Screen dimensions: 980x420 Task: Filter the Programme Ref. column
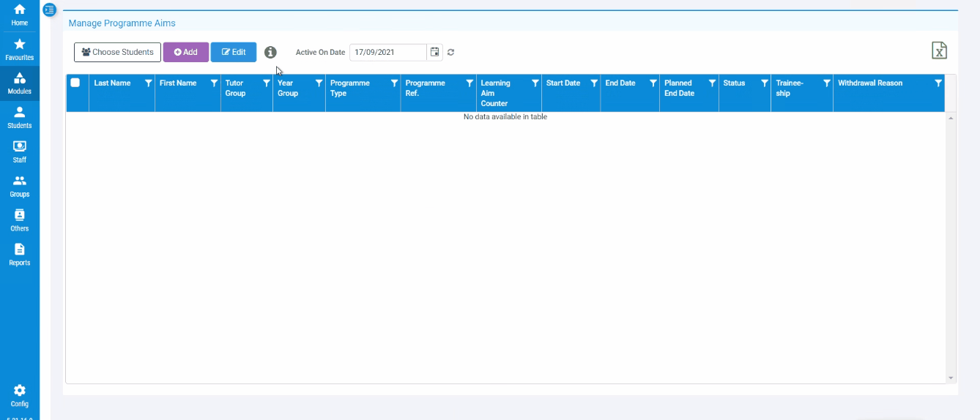coord(469,83)
